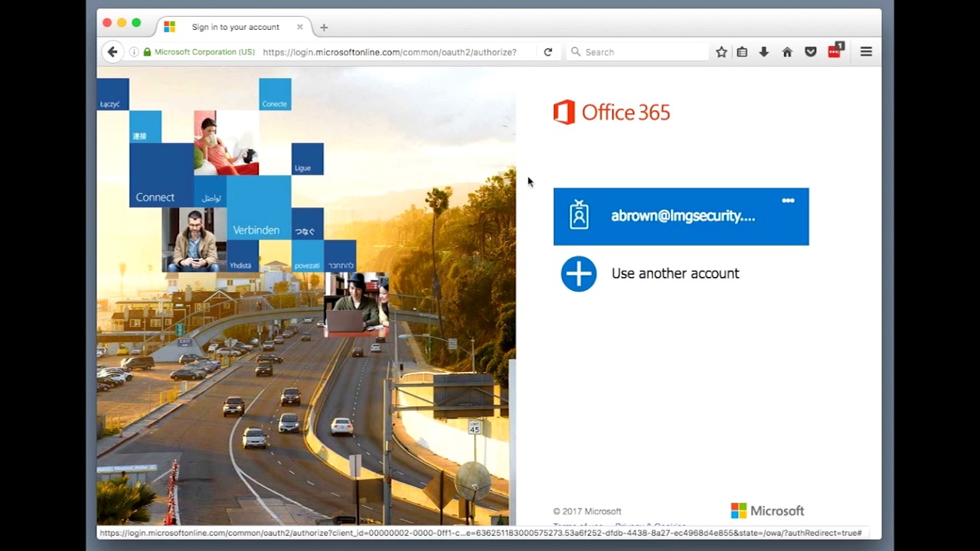Click the browser Back arrow button
Screen dimensions: 980x551
(113, 52)
